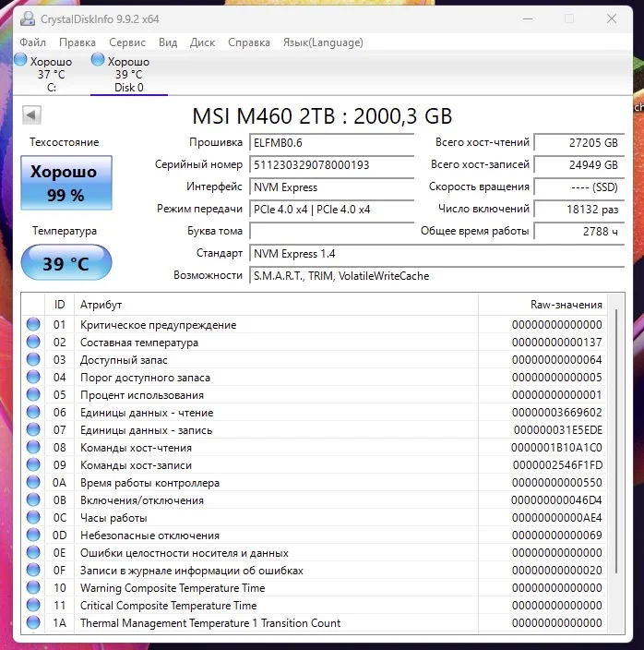Click status orb for Команды хост-записи row
Image resolution: width=644 pixels, height=650 pixels.
coord(33,464)
